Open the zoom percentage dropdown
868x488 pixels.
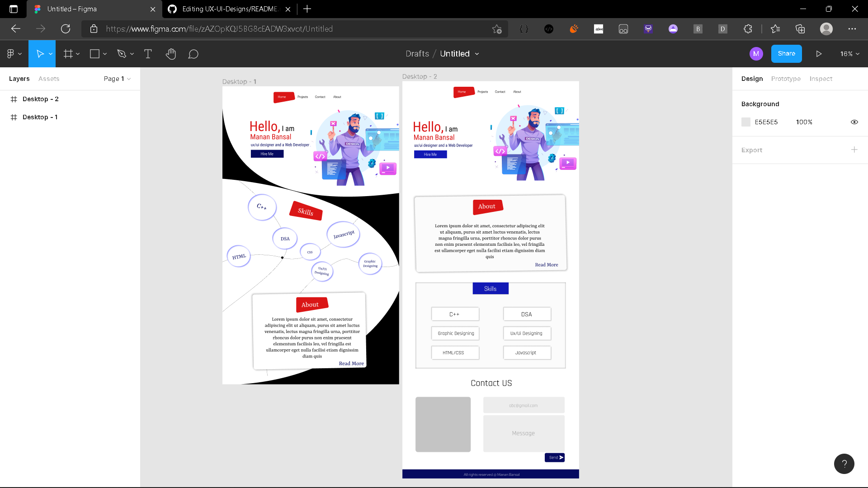click(849, 53)
